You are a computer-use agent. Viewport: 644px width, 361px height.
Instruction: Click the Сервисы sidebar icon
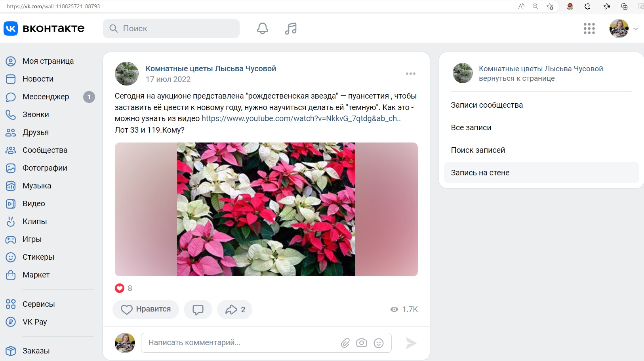[x=11, y=304]
